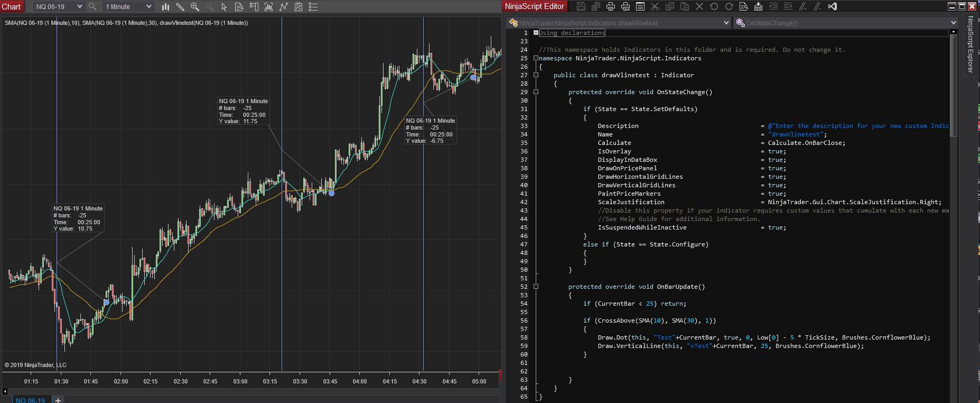Click the print icon in editor toolbar
The image size is (980, 403).
point(611,6)
